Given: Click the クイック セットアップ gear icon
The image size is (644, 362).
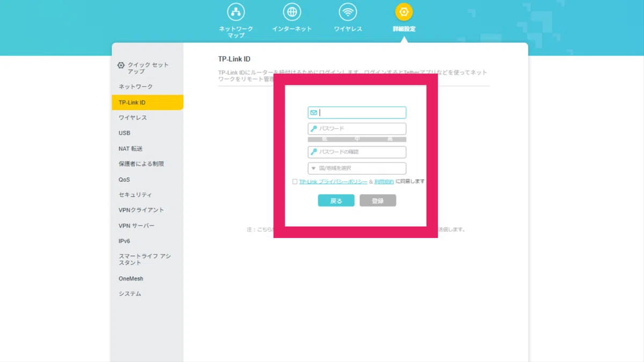Looking at the screenshot, I should pyautogui.click(x=121, y=65).
